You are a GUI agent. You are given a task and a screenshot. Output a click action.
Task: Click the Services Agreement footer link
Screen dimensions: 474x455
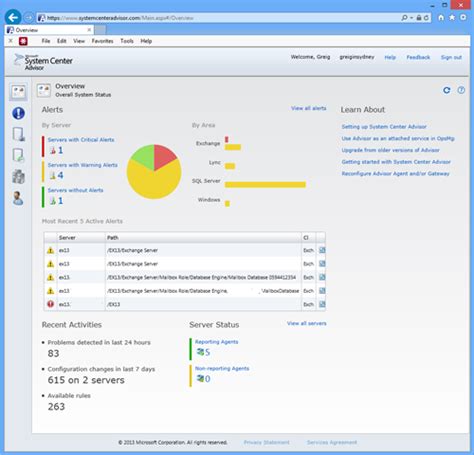pos(332,442)
